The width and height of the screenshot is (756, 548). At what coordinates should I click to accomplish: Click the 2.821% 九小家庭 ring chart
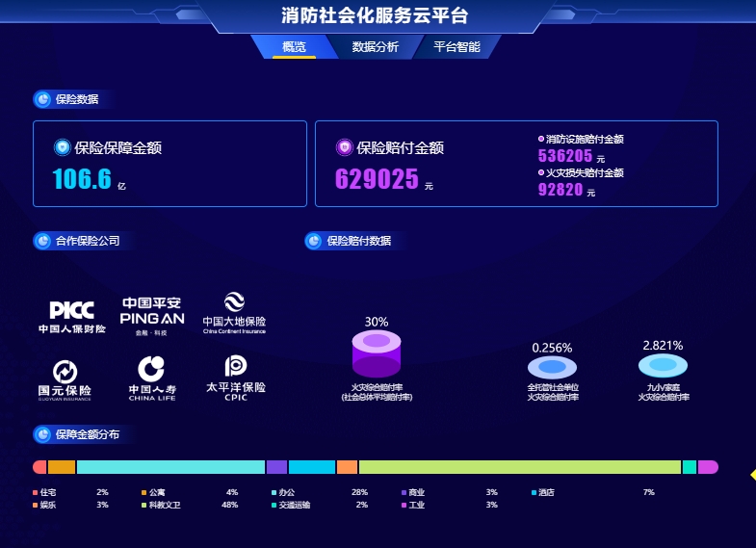click(663, 366)
